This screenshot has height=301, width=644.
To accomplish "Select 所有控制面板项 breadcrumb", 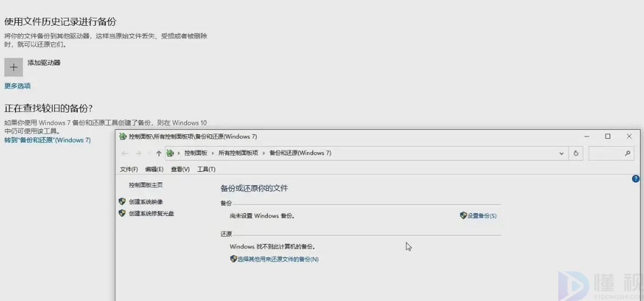I will pos(238,153).
